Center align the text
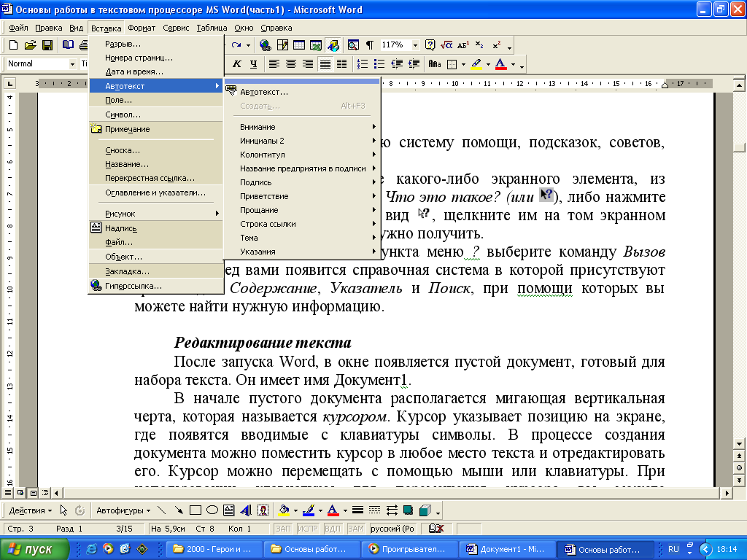Image resolution: width=747 pixels, height=560 pixels. [290, 64]
